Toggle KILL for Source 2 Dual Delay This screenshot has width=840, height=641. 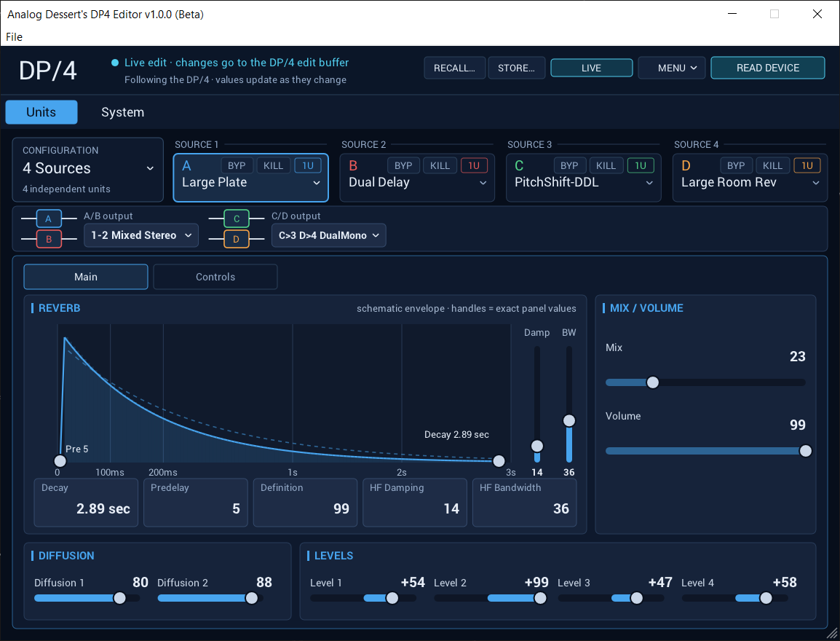(440, 165)
